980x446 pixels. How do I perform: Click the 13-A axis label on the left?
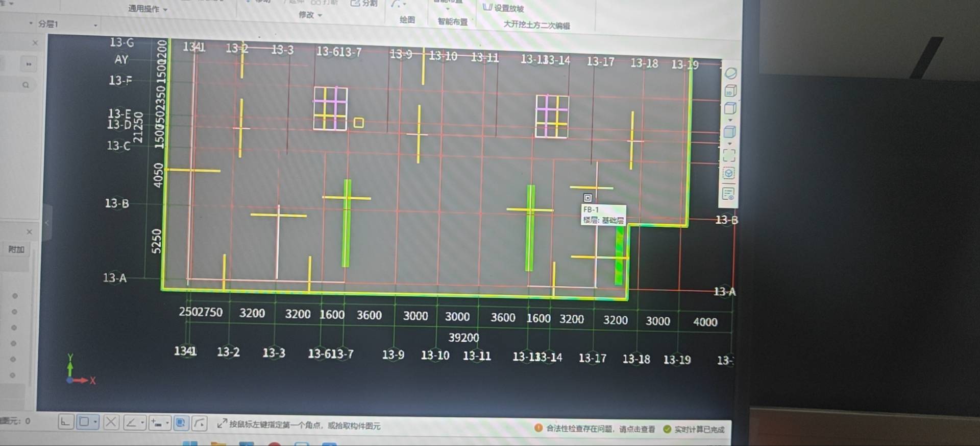115,278
